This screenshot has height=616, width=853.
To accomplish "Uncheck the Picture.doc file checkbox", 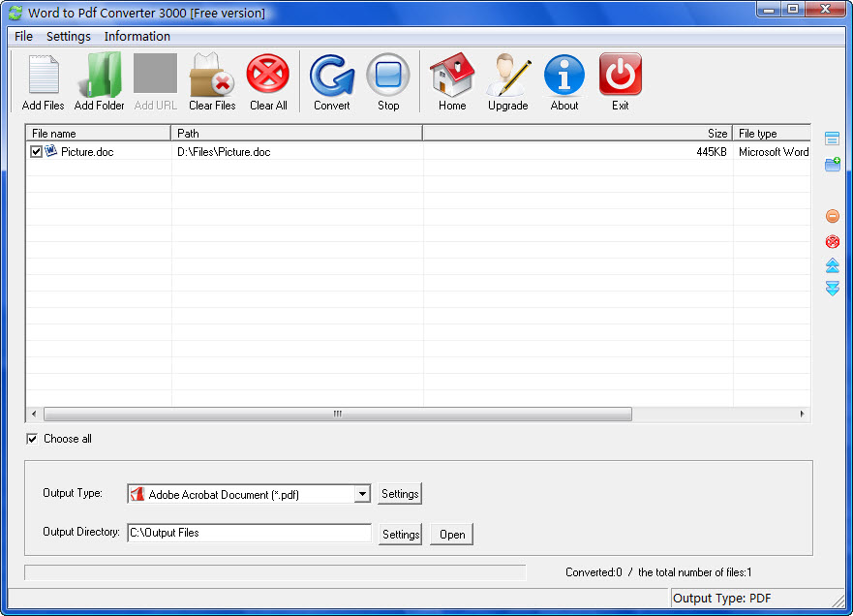I will [x=36, y=152].
